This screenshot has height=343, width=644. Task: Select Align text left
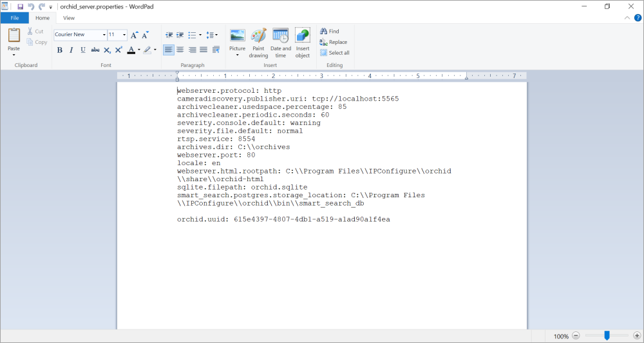pyautogui.click(x=168, y=50)
